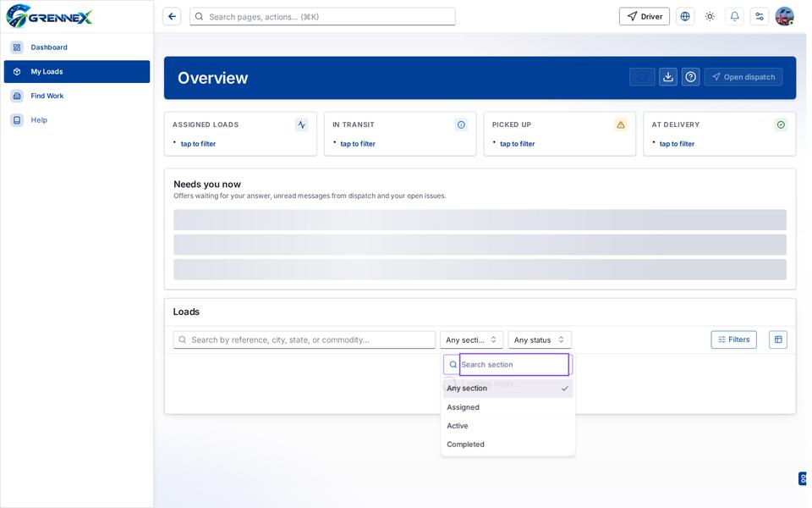Click the check icon on At Delivery card
The image size is (812, 508).
pyautogui.click(x=781, y=125)
